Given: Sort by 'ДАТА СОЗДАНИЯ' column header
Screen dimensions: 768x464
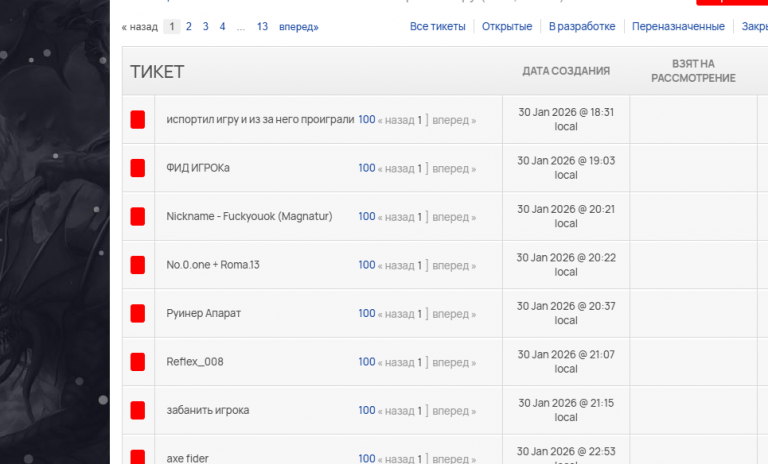Looking at the screenshot, I should 566,71.
